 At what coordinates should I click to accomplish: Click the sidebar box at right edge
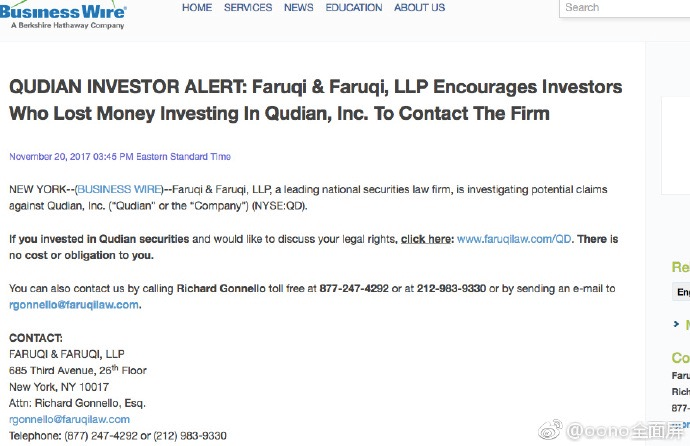click(x=675, y=146)
